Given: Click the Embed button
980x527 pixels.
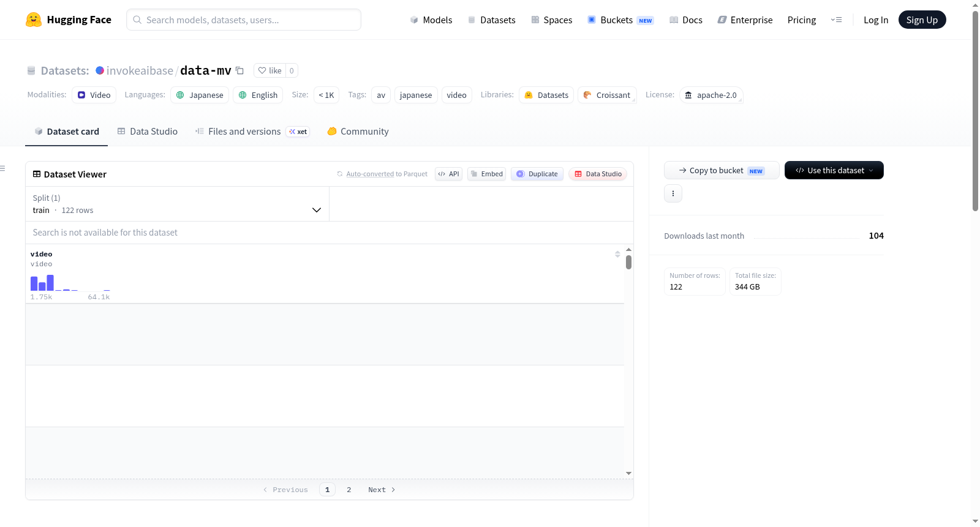Looking at the screenshot, I should (x=487, y=174).
